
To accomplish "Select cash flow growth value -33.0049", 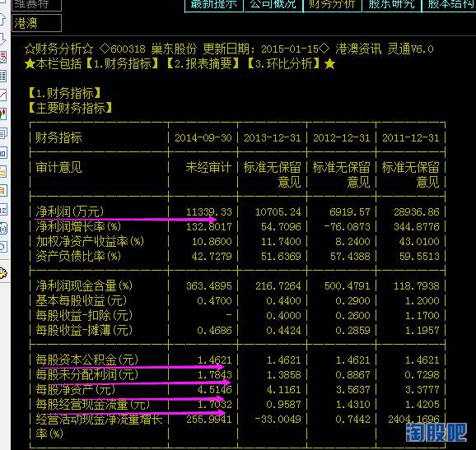I will click(278, 420).
